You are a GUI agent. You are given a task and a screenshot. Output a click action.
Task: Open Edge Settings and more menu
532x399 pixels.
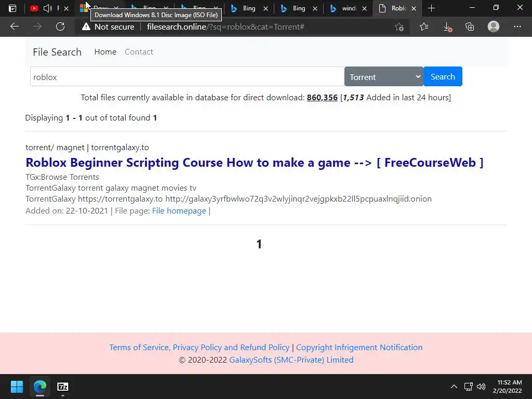pos(517,26)
